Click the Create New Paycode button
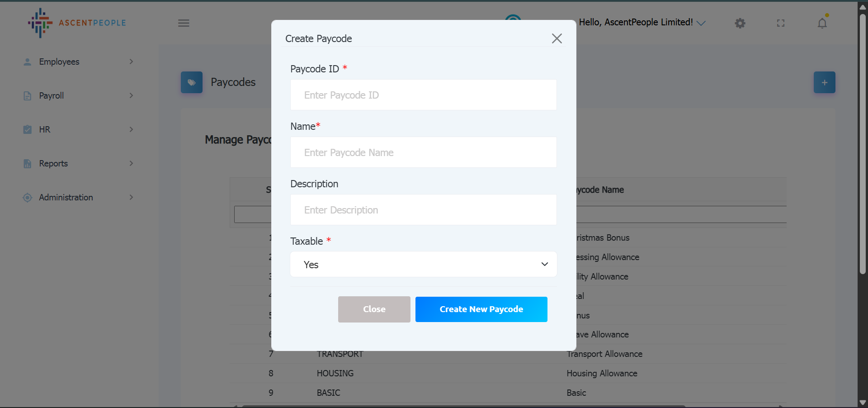 (481, 309)
